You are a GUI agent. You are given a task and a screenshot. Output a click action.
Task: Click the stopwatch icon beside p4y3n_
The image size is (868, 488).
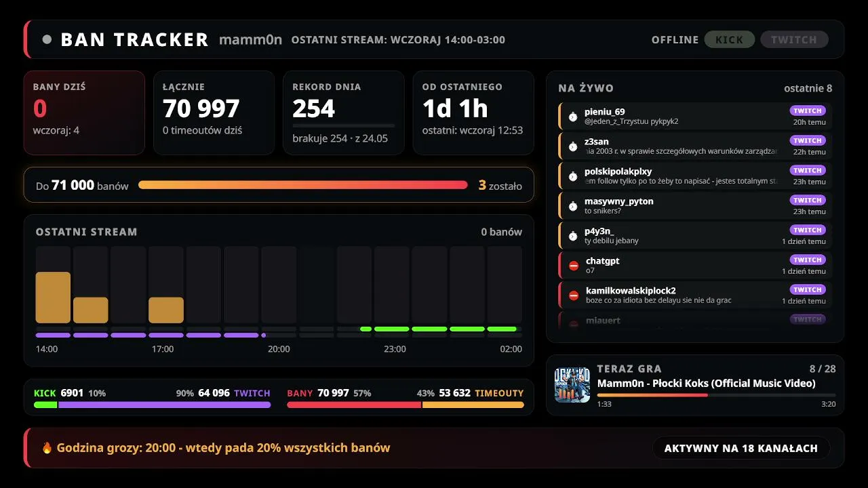(x=573, y=236)
